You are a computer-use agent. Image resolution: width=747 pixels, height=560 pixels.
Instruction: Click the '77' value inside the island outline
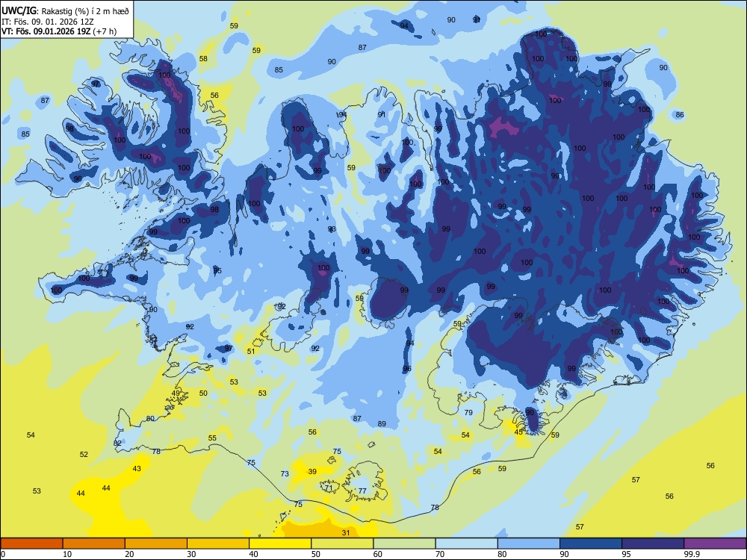[x=362, y=491]
